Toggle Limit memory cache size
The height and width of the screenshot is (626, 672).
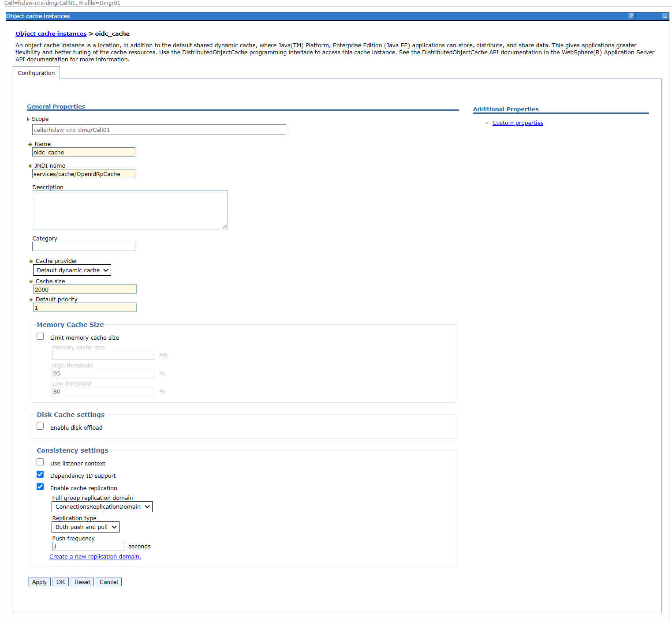point(40,336)
